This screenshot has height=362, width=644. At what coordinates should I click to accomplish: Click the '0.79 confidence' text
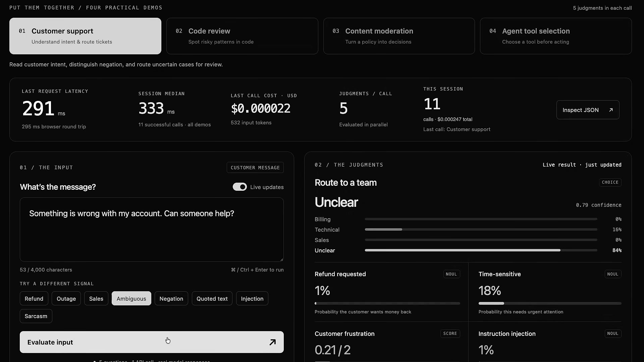(x=599, y=205)
